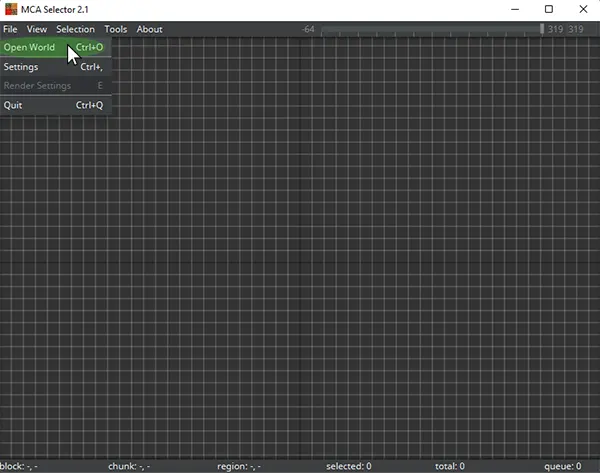
Task: Click the 'selected: 0' status bar label
Action: 348,466
